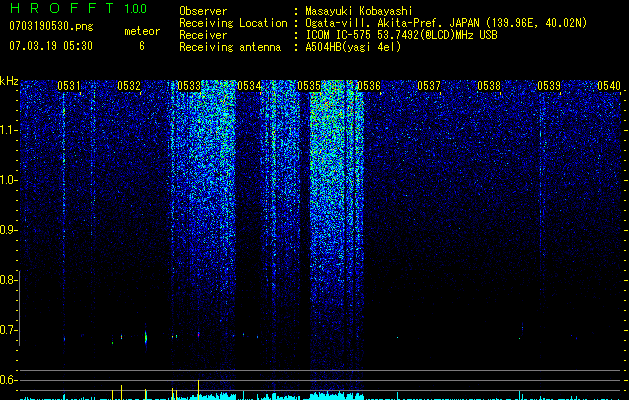Image resolution: width=629 pixels, height=400 pixels.
Task: Click the kHz axis unit label
Action: click(x=9, y=81)
